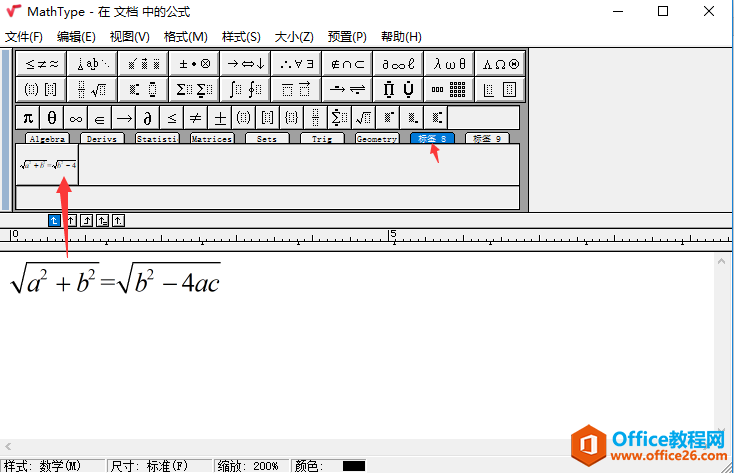Insert subscript template from small bar
The image size is (734, 473).
coord(411,118)
